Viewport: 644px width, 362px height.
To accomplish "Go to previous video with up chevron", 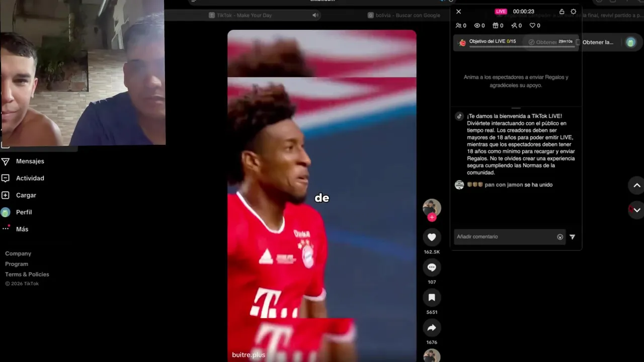I will 636,186.
